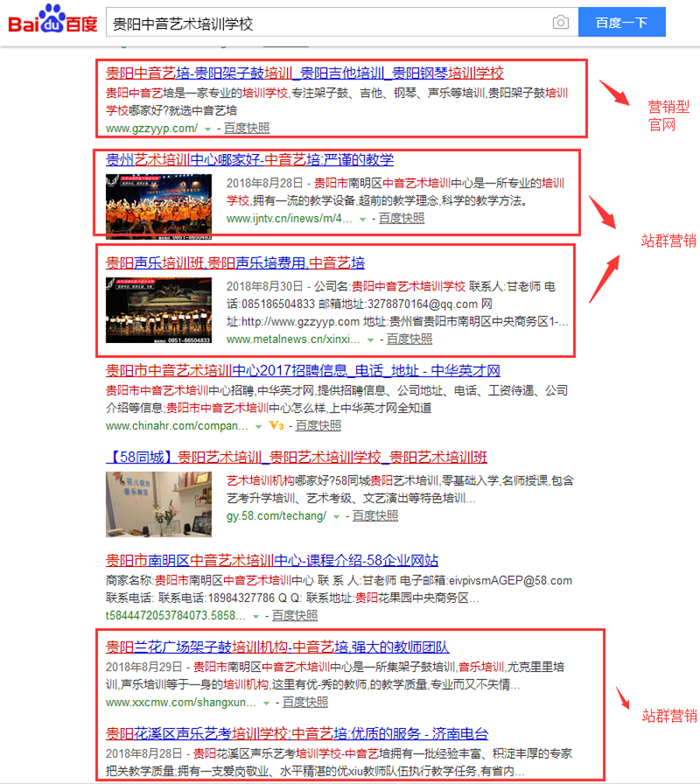The width and height of the screenshot is (700, 784).
Task: Open result 贵阳花溪区声乐艺考培训学校
Action: click(297, 733)
